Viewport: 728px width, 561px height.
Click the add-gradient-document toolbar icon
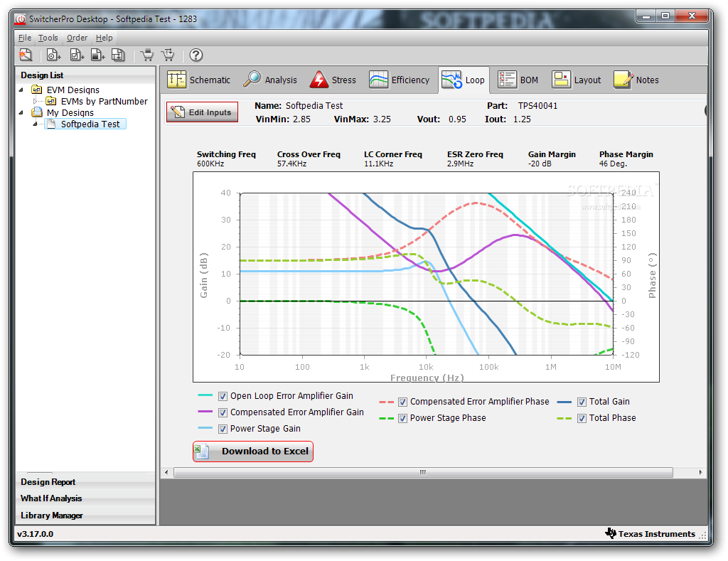coord(97,55)
